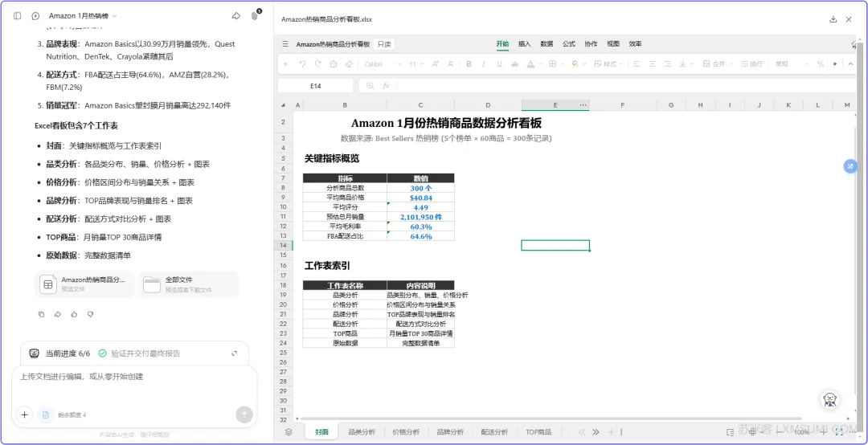
Task: Click the document mode icon in composer
Action: (45, 414)
